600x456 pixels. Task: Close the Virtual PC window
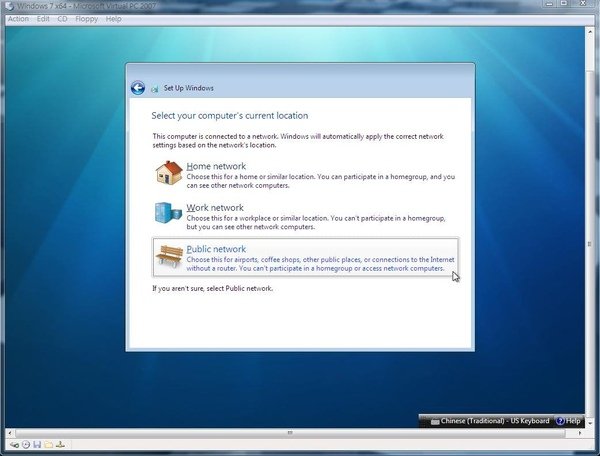pyautogui.click(x=583, y=3)
